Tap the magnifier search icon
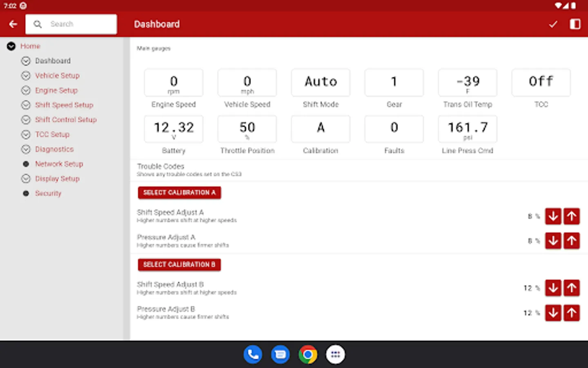The width and height of the screenshot is (588, 368). pos(38,24)
